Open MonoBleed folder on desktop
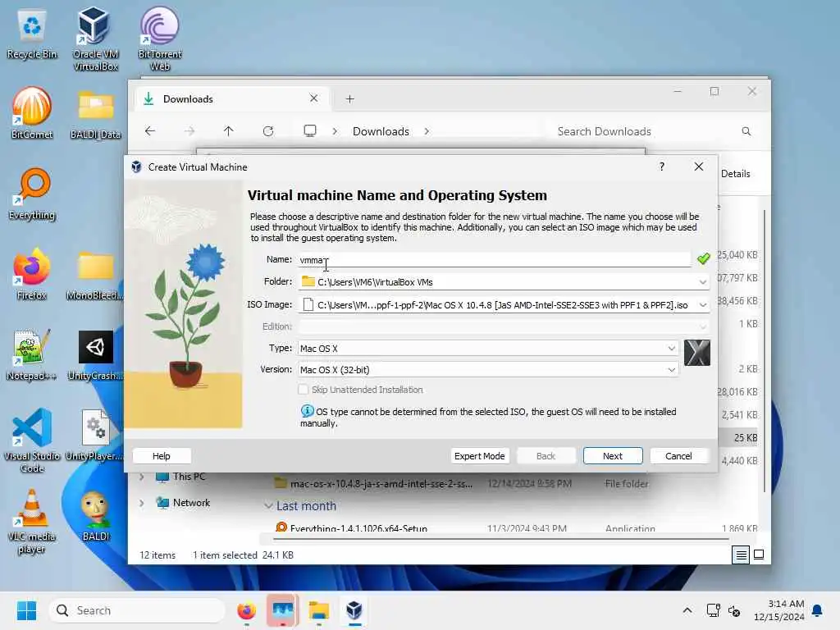 point(95,275)
